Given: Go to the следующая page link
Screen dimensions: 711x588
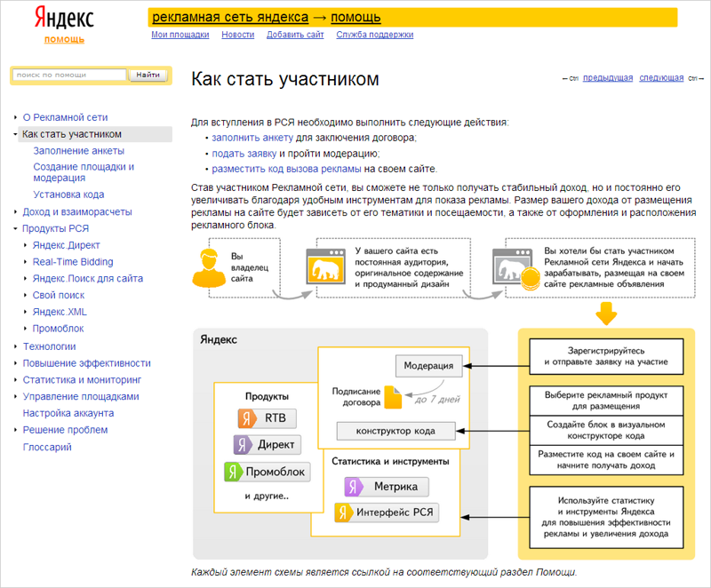Looking at the screenshot, I should (661, 78).
